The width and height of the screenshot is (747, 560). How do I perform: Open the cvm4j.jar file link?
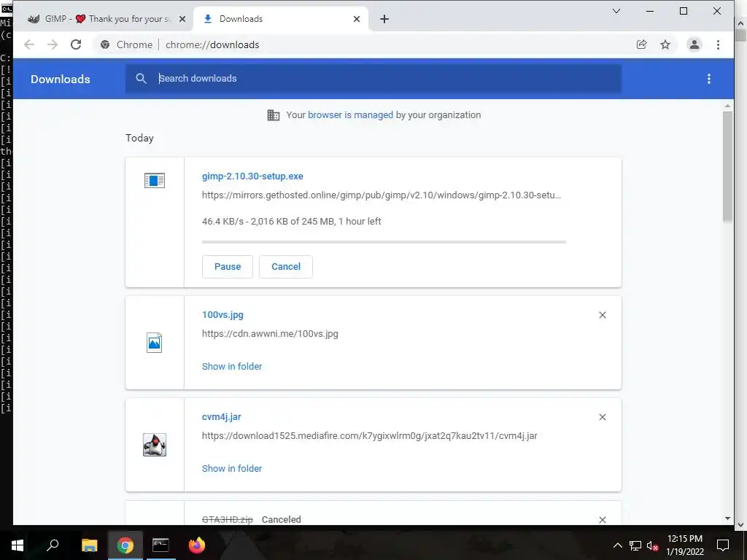click(x=222, y=416)
